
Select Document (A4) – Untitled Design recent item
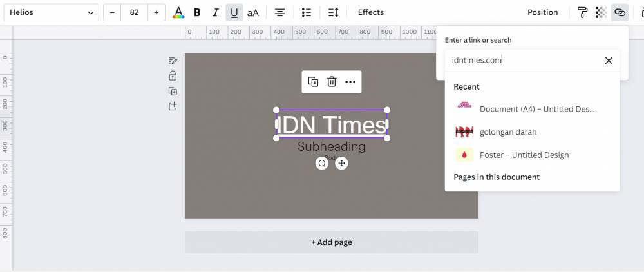533,109
